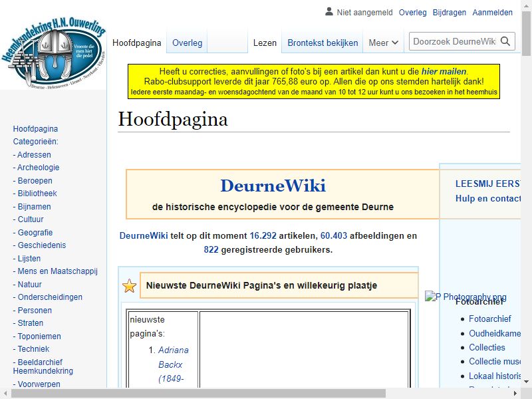Viewport: 532px width, 399px height.
Task: Click the scroll right arrow
Action: (515, 394)
